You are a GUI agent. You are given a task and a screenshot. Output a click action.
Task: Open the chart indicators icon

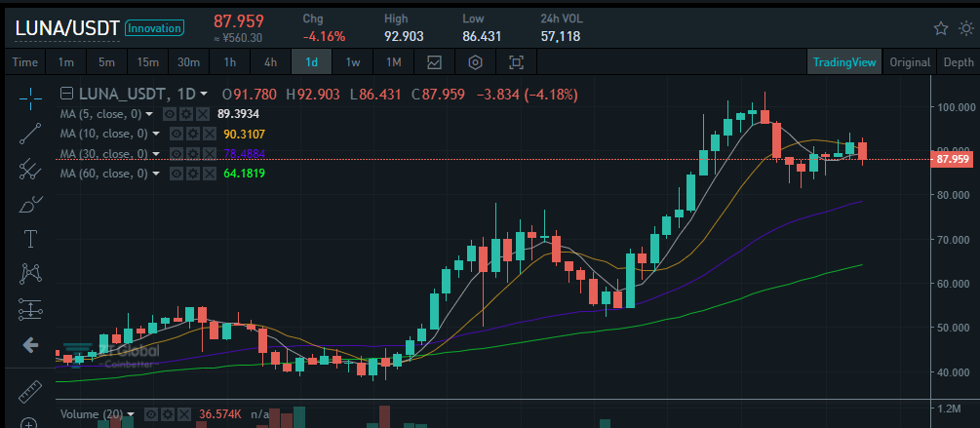coord(434,61)
